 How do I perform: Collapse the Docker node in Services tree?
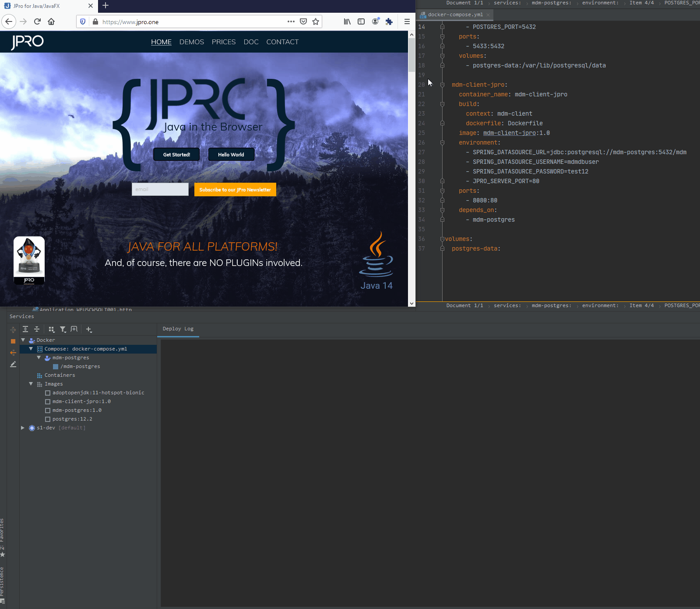coord(23,340)
